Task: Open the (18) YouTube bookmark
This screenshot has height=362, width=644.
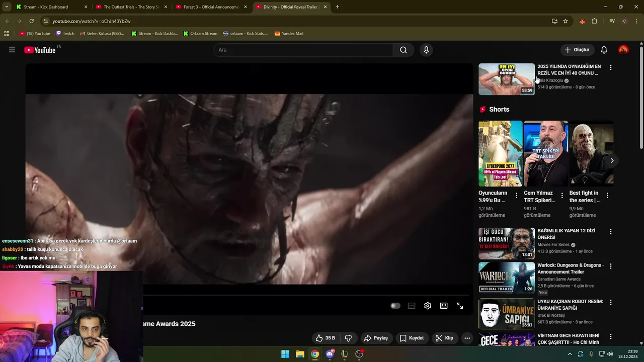Action: [x=35, y=34]
